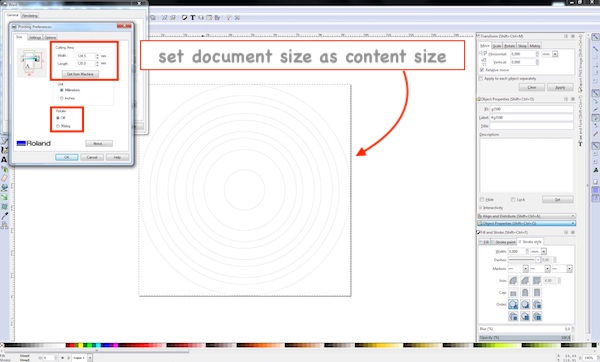This screenshot has height=362, width=600.
Task: Pick the black swatch at the palette's left end
Action: coord(7,345)
